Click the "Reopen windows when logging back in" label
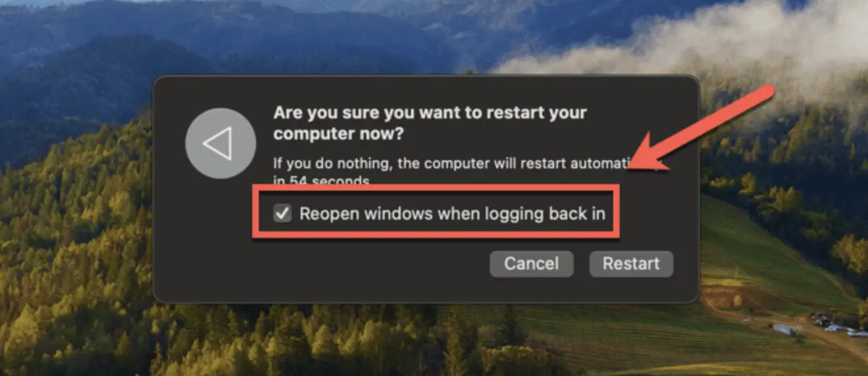This screenshot has height=376, width=868. [452, 213]
